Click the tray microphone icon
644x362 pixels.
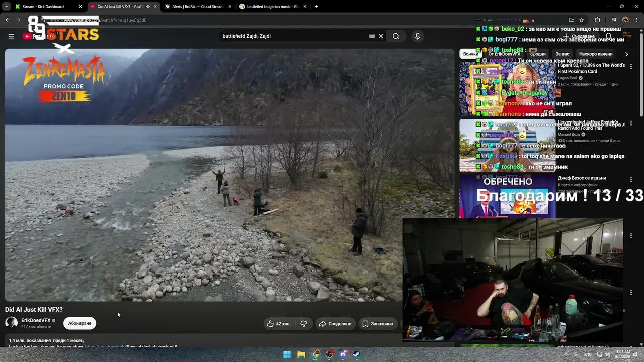576,354
